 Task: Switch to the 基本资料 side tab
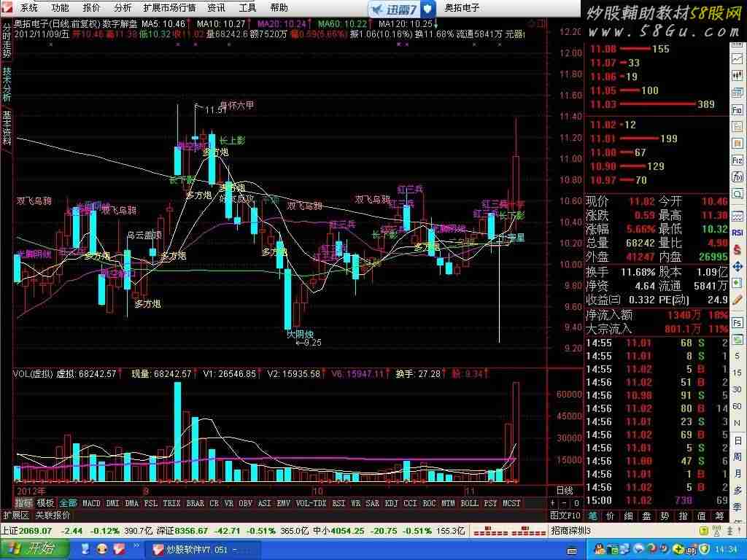(7, 127)
